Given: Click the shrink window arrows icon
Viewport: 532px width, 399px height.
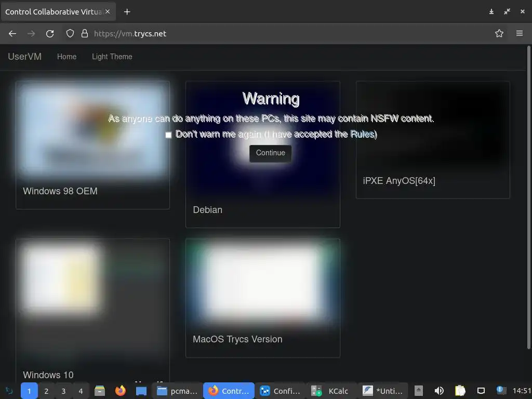Looking at the screenshot, I should [507, 11].
